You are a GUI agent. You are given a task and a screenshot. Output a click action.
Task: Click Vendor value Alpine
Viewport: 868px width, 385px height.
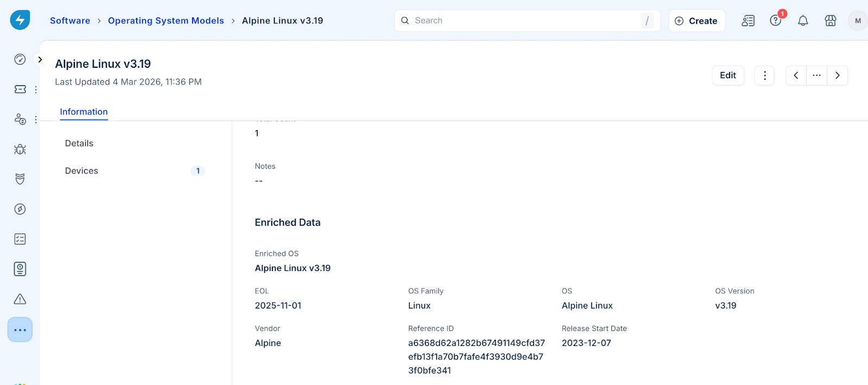pos(268,343)
